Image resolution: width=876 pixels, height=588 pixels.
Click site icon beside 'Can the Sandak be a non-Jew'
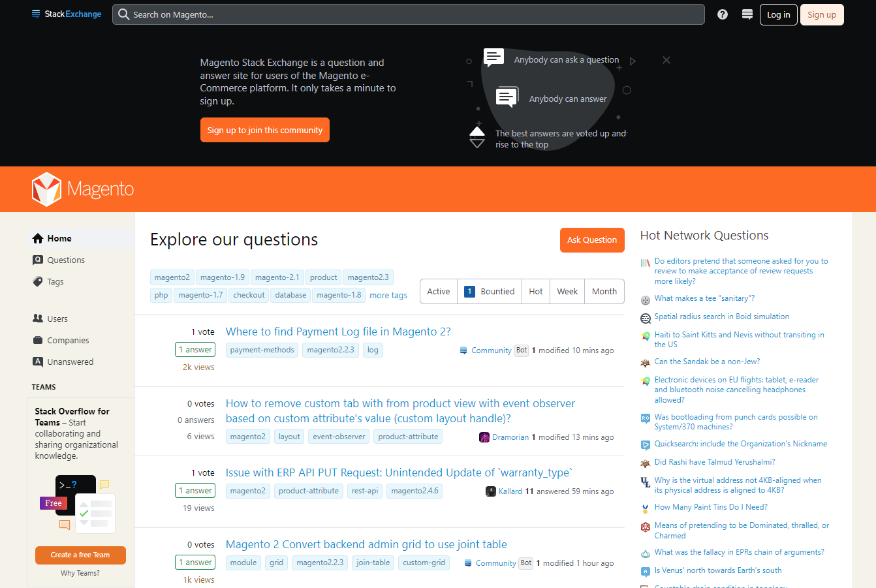pos(646,363)
